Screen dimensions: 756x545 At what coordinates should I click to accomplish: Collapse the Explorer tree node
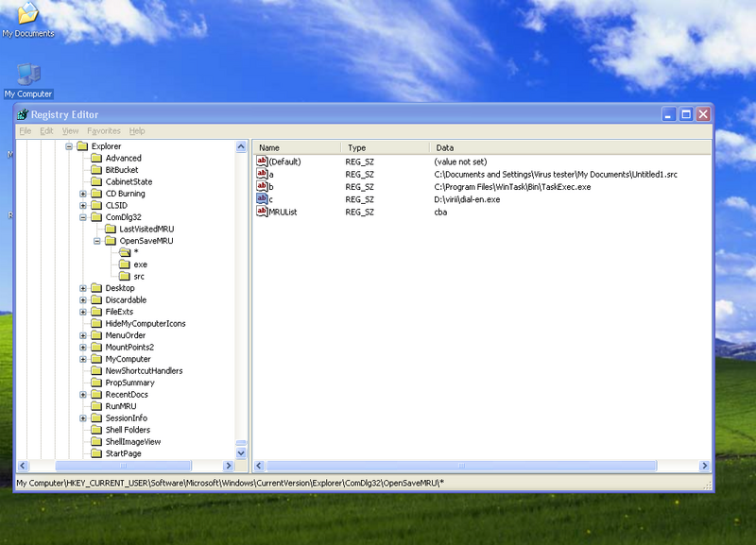[69, 146]
